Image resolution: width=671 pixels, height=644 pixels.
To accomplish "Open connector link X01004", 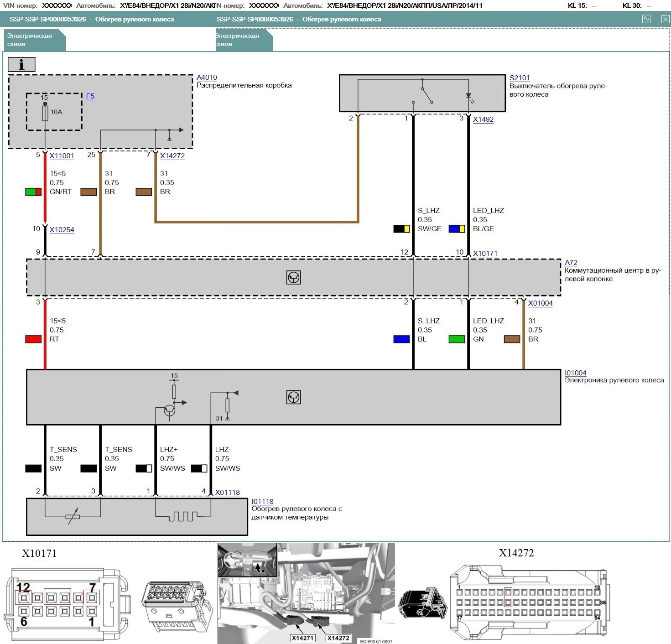I will [541, 303].
